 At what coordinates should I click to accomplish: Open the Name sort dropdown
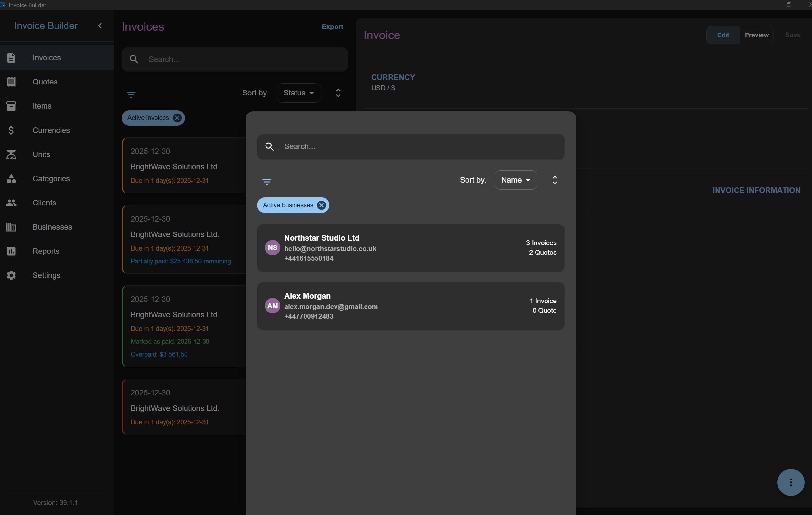click(516, 180)
